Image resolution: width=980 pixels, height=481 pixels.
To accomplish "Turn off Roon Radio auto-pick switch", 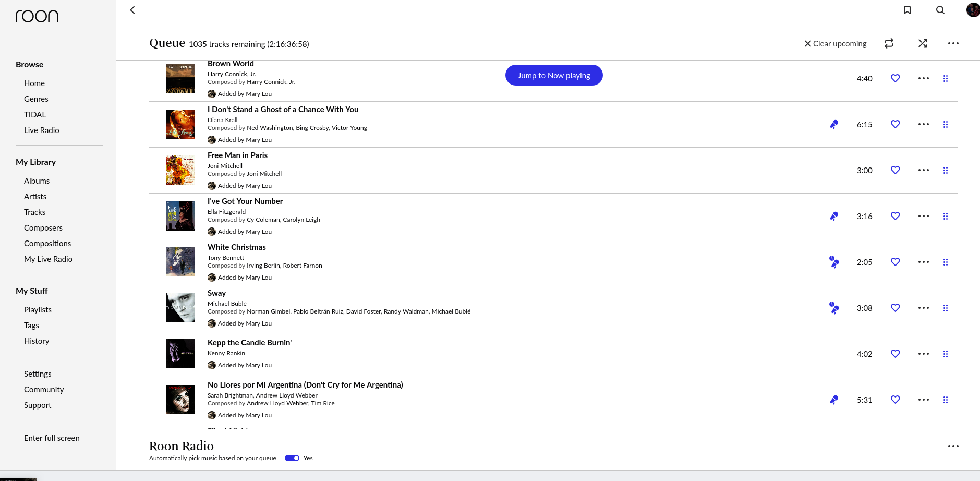I will pyautogui.click(x=292, y=458).
